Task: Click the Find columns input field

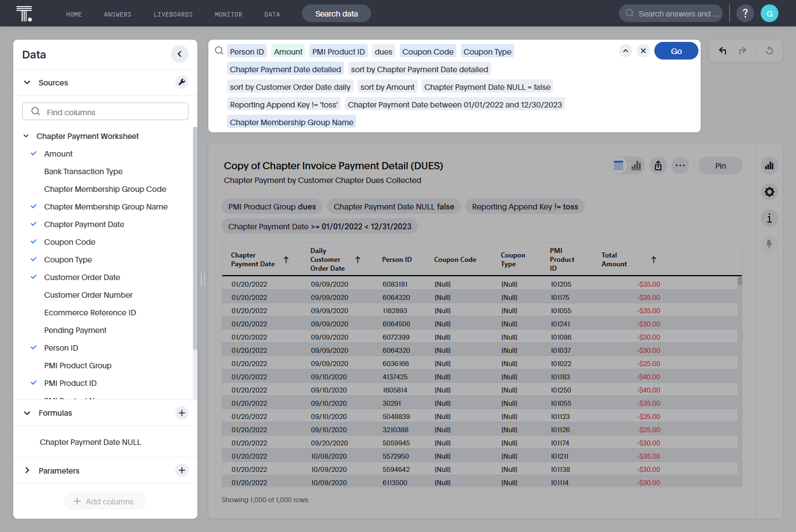Action: pos(105,111)
